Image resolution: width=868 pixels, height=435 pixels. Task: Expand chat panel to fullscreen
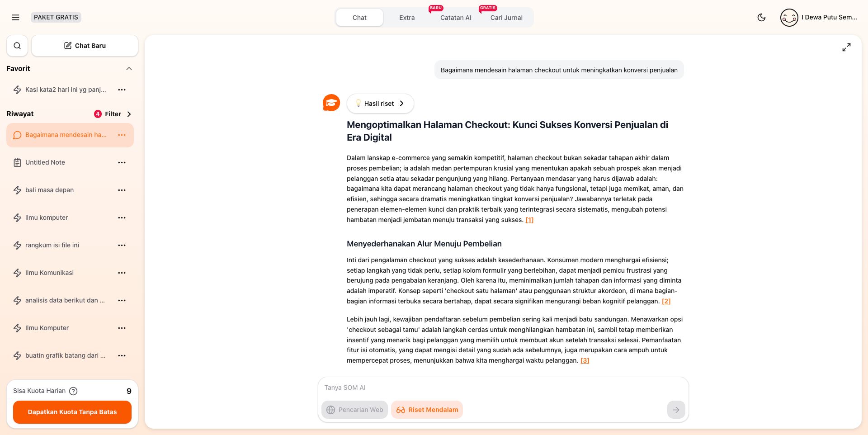pyautogui.click(x=846, y=47)
